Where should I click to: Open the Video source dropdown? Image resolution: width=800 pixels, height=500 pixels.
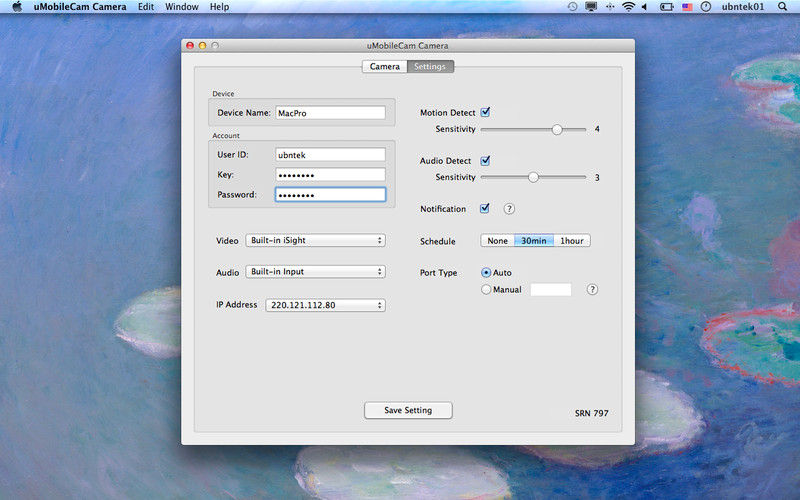(x=315, y=240)
